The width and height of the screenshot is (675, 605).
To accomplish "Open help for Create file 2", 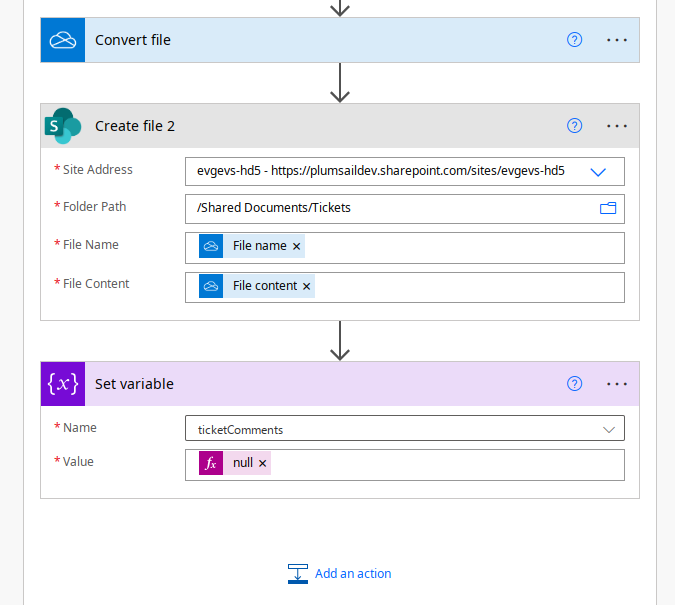I will [x=574, y=126].
